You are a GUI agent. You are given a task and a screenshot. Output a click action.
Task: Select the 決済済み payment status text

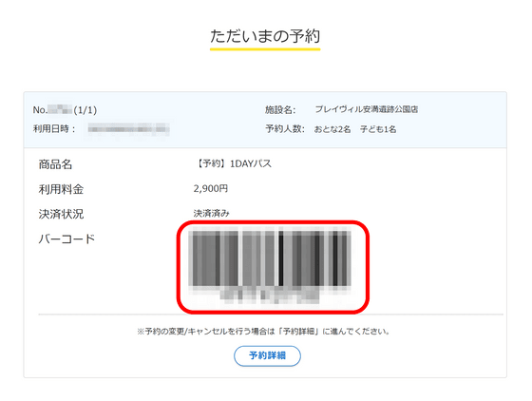click(211, 214)
